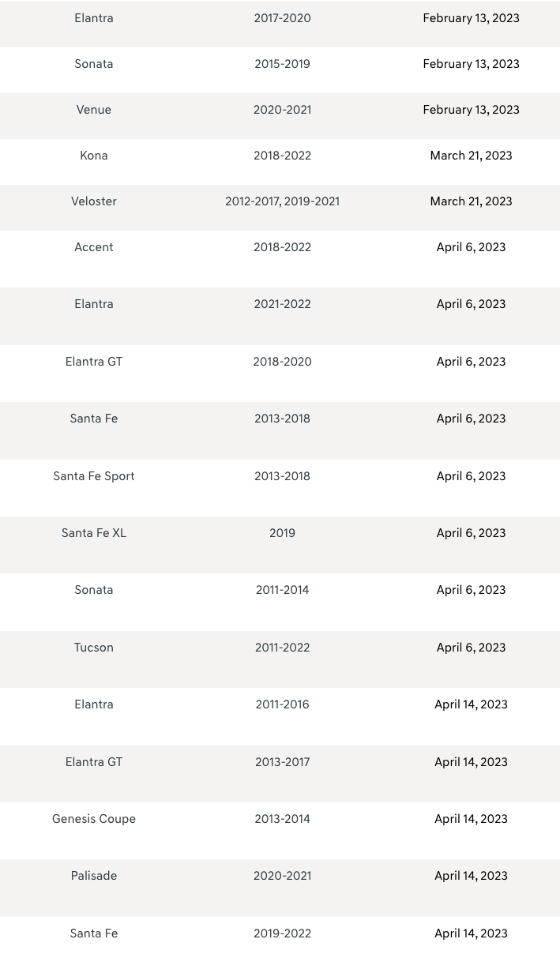
Task: Select the Accent model cell
Action: click(94, 247)
